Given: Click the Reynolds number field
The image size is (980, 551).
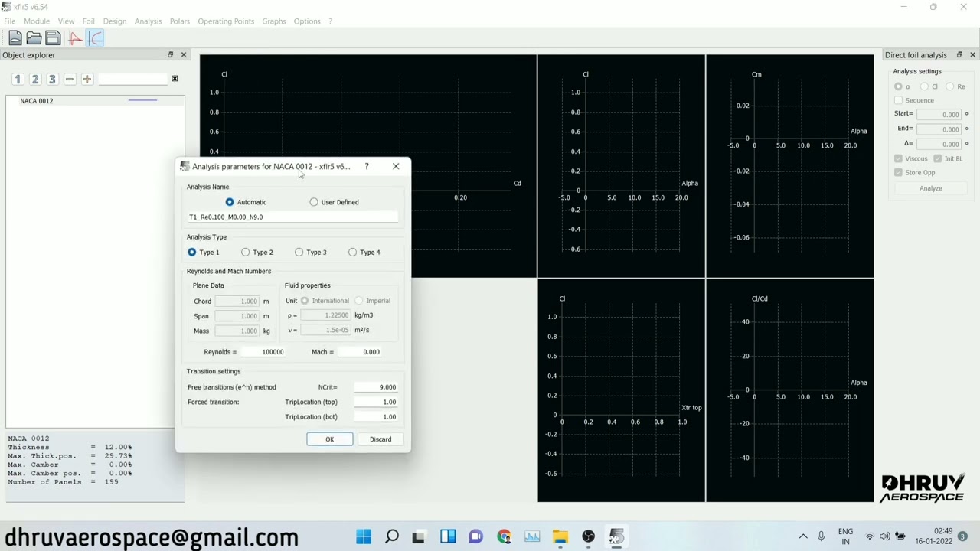Looking at the screenshot, I should (263, 352).
